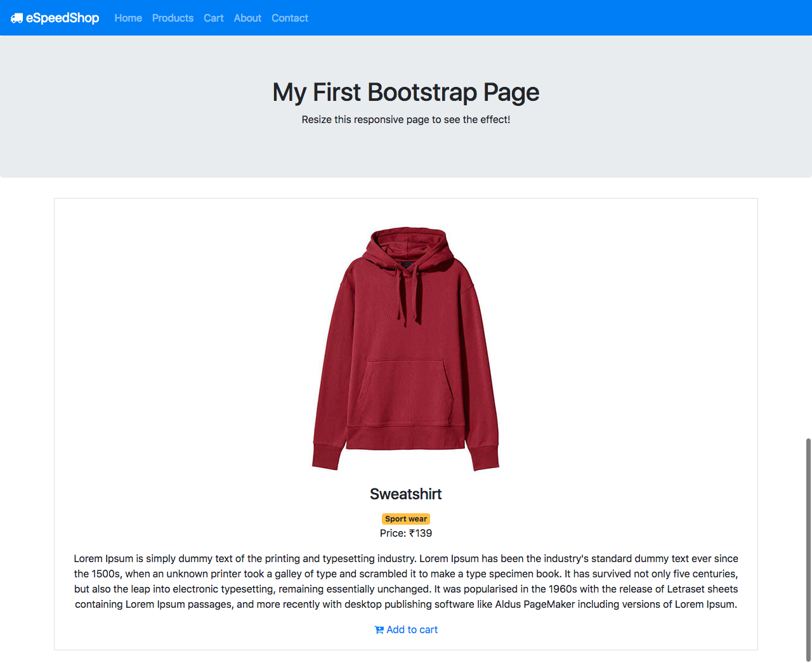Select the shopping cart icon beside Add to cart
The height and width of the screenshot is (663, 812).
(x=379, y=629)
